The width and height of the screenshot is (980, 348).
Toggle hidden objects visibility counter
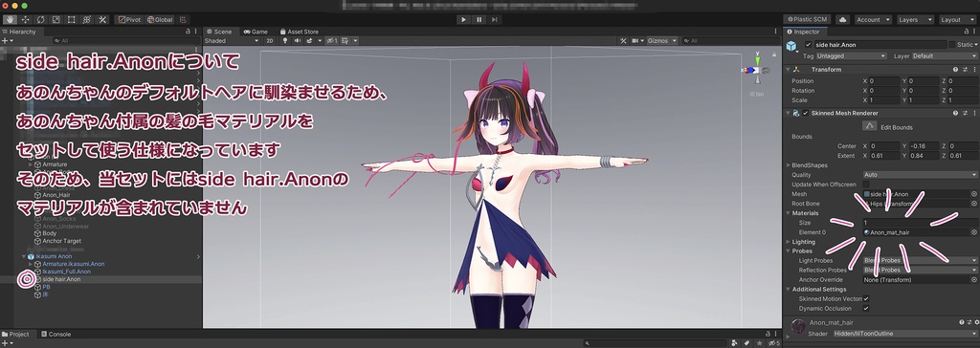(x=332, y=40)
